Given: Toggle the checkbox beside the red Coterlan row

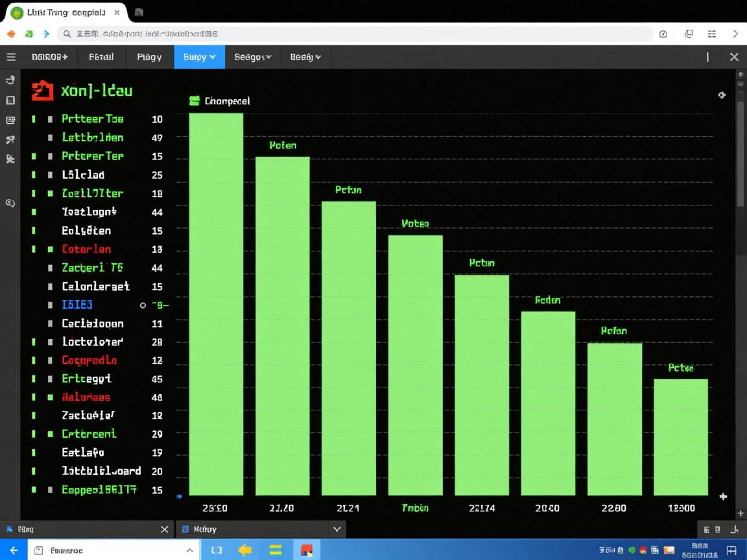Looking at the screenshot, I should [x=50, y=250].
